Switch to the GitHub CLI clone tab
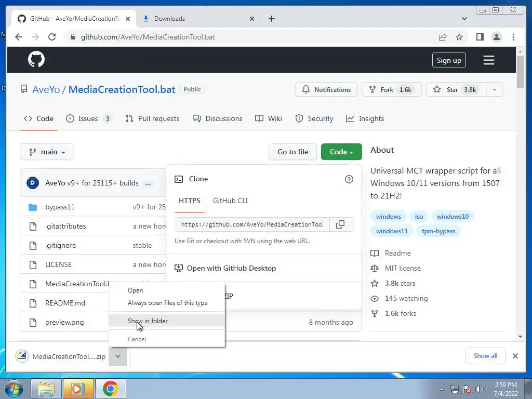This screenshot has width=532, height=399. coord(230,201)
